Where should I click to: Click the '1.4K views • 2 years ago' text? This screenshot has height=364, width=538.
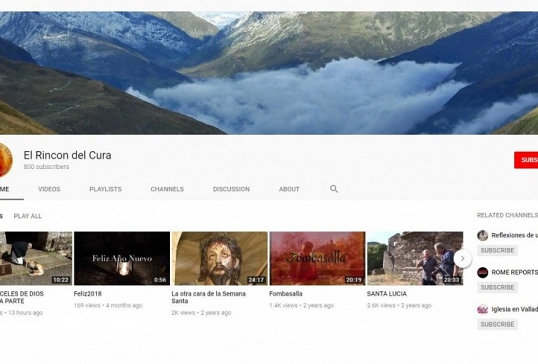301,305
